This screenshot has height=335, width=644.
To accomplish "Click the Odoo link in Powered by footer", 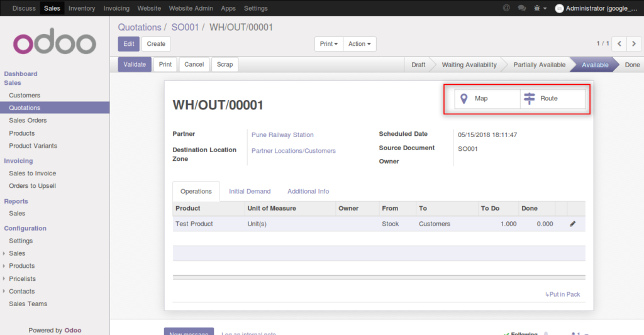I will (73, 330).
